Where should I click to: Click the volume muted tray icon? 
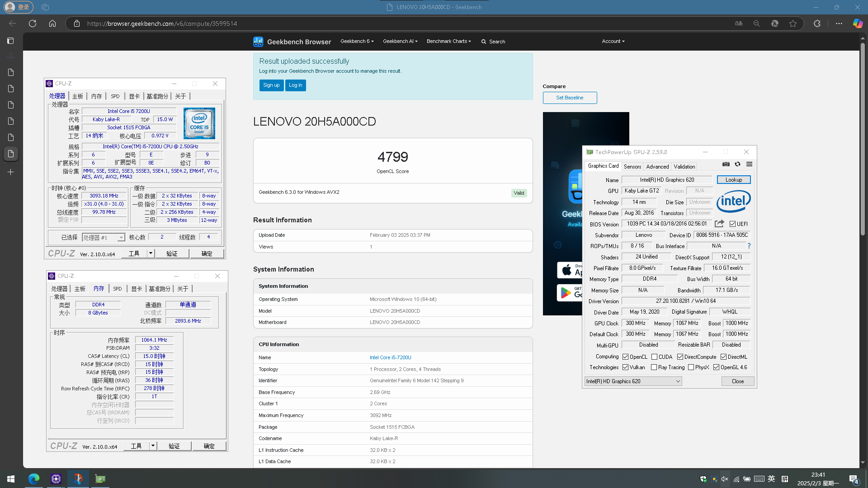coord(725,479)
